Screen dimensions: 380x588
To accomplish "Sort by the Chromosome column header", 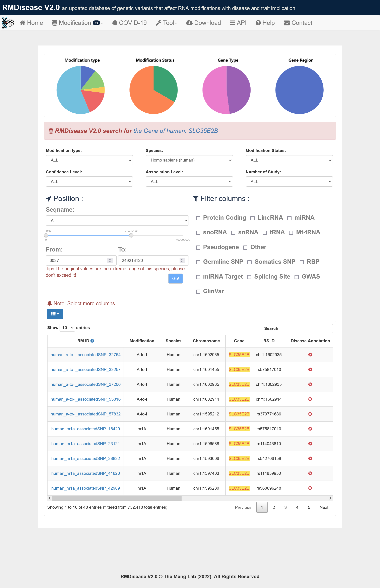I will coord(206,341).
